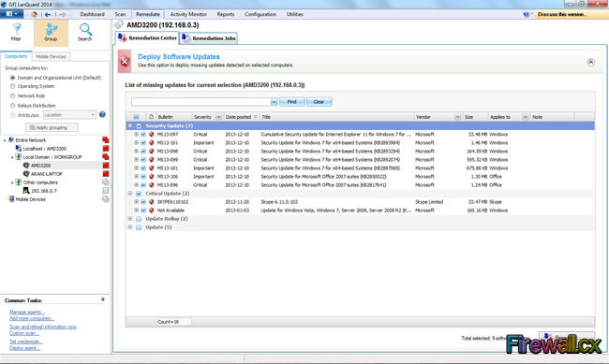Click the Apply grouping button

click(x=52, y=127)
